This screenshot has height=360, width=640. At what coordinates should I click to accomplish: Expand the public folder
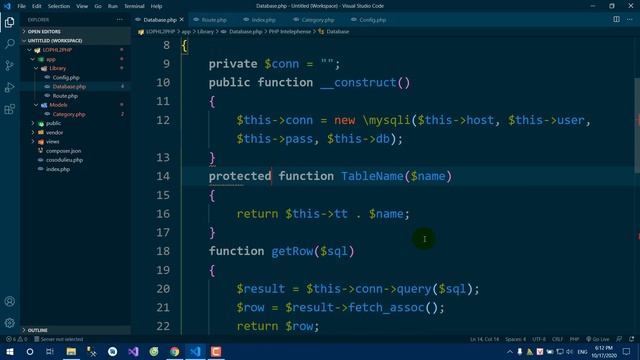(x=33, y=123)
